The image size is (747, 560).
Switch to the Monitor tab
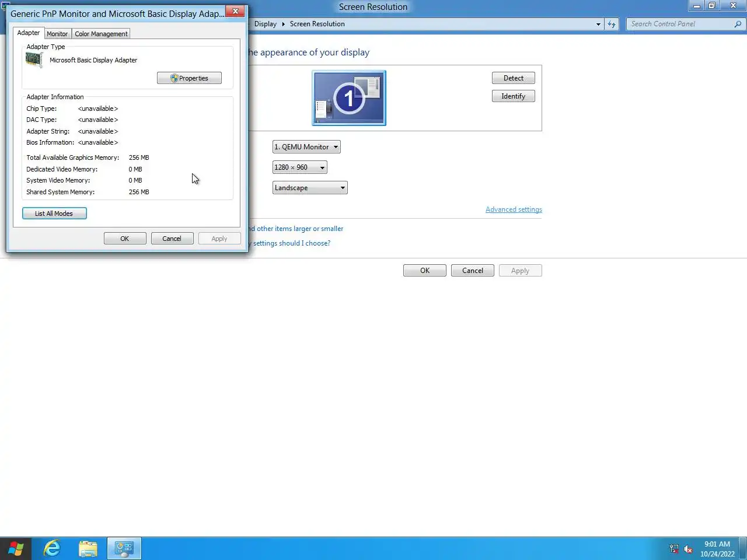click(x=57, y=34)
